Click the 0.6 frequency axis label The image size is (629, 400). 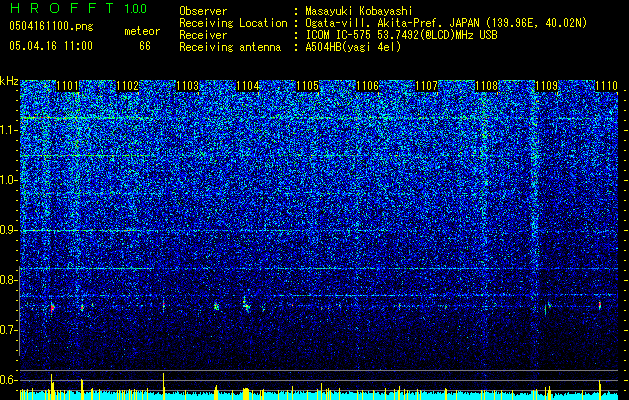[9, 380]
